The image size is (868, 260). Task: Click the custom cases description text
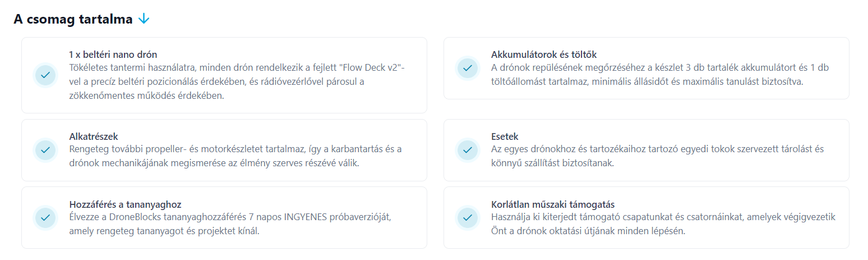tap(657, 156)
